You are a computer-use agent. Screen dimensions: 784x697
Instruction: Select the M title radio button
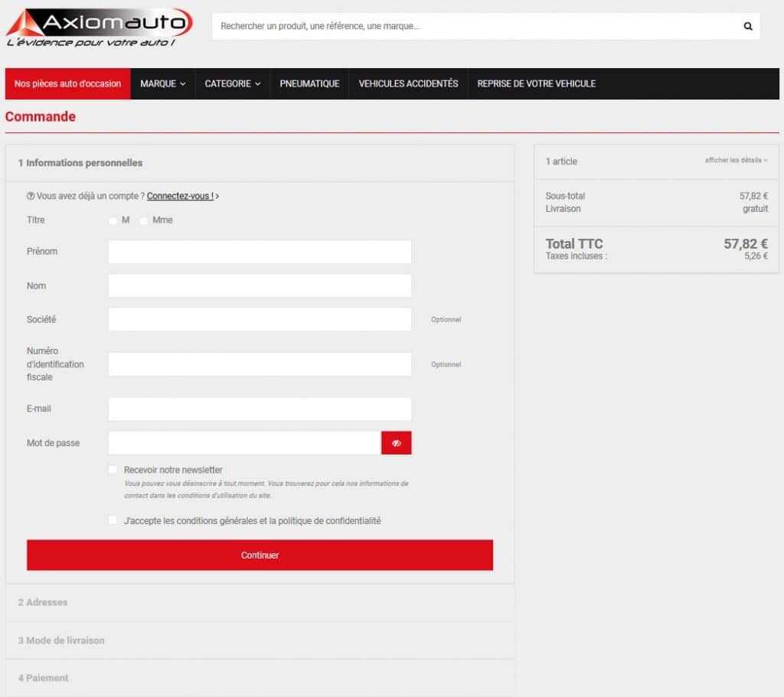point(113,220)
